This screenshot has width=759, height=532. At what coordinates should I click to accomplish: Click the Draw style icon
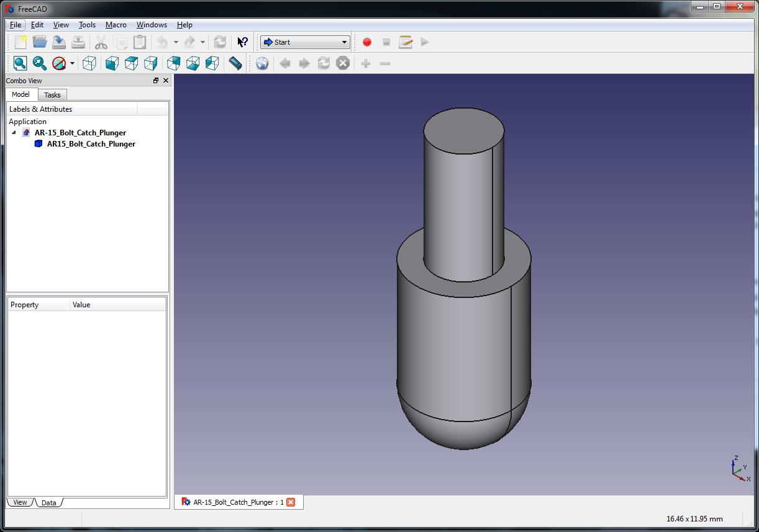[59, 63]
